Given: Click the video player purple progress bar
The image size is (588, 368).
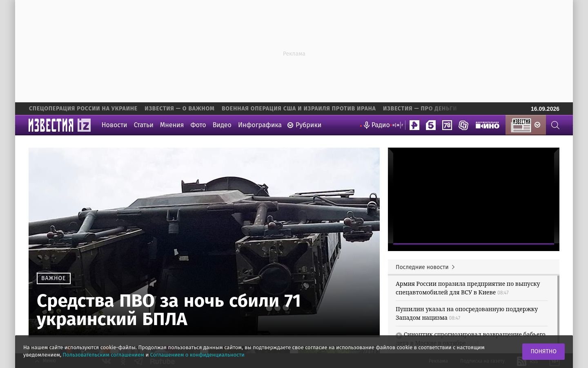Looking at the screenshot, I should 474,244.
